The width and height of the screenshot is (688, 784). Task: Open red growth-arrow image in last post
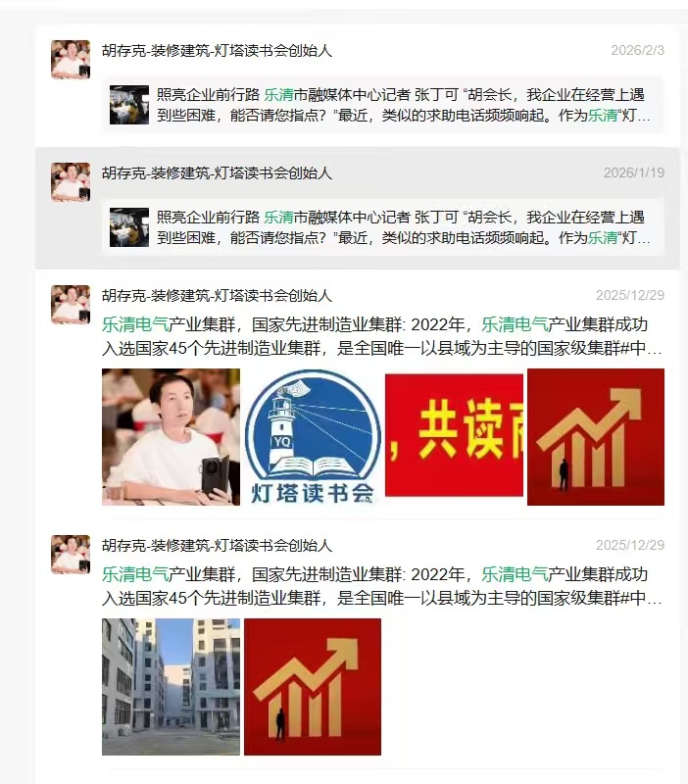(x=313, y=687)
